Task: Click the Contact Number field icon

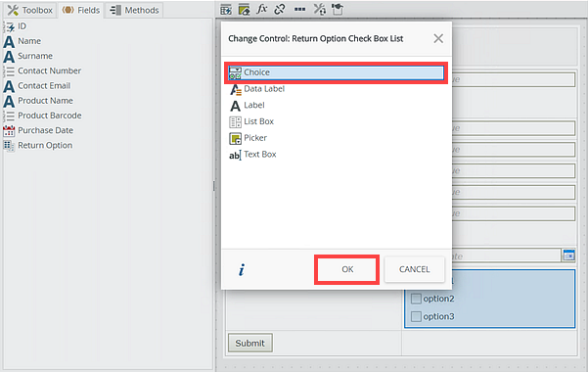Action: [9, 71]
